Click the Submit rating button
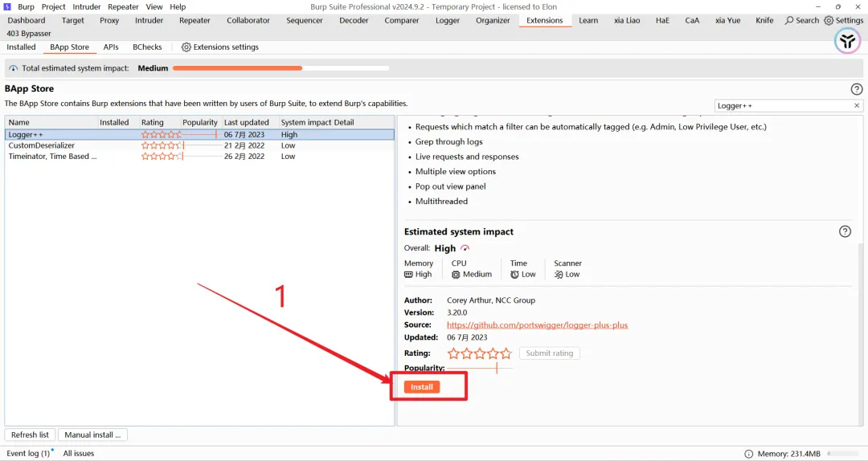 [549, 353]
